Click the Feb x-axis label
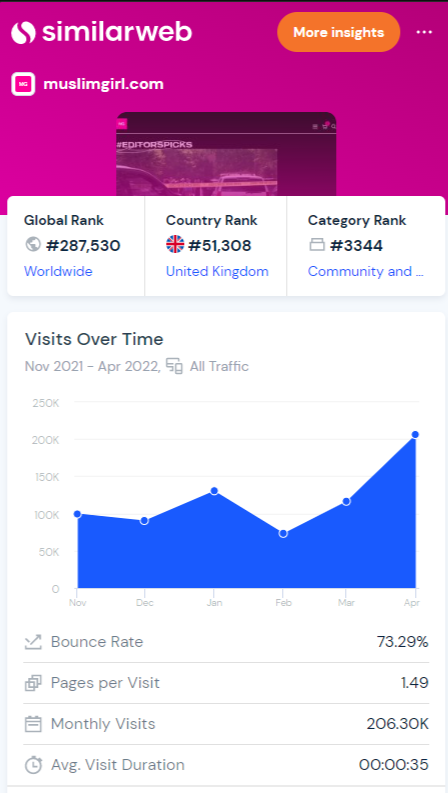The height and width of the screenshot is (793, 448). (283, 603)
